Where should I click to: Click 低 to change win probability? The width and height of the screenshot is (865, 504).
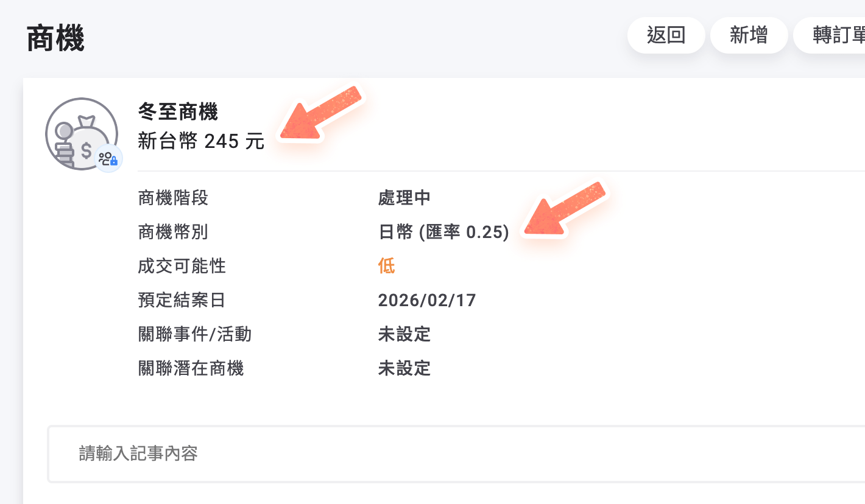click(386, 266)
